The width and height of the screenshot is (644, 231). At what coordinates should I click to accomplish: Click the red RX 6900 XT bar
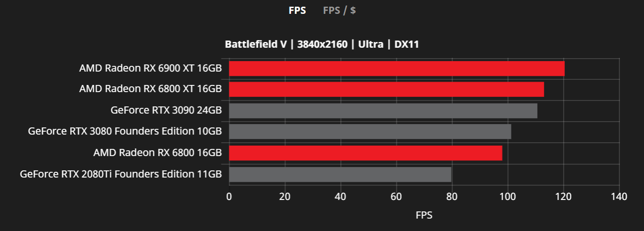[x=397, y=69]
